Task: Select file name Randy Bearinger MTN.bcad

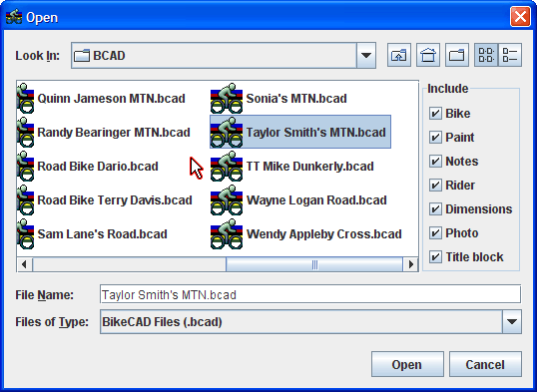Action: [114, 132]
